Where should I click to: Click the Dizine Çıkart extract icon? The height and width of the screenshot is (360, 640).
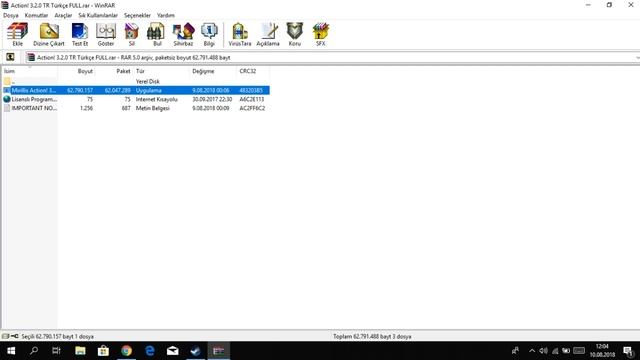[x=49, y=34]
